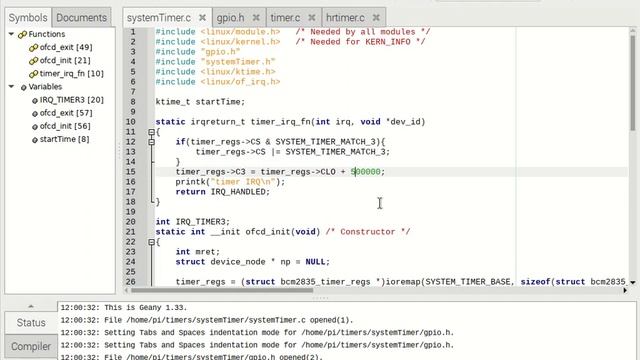The image size is (640, 360).
Task: Open the timer.c editor tab
Action: click(285, 18)
